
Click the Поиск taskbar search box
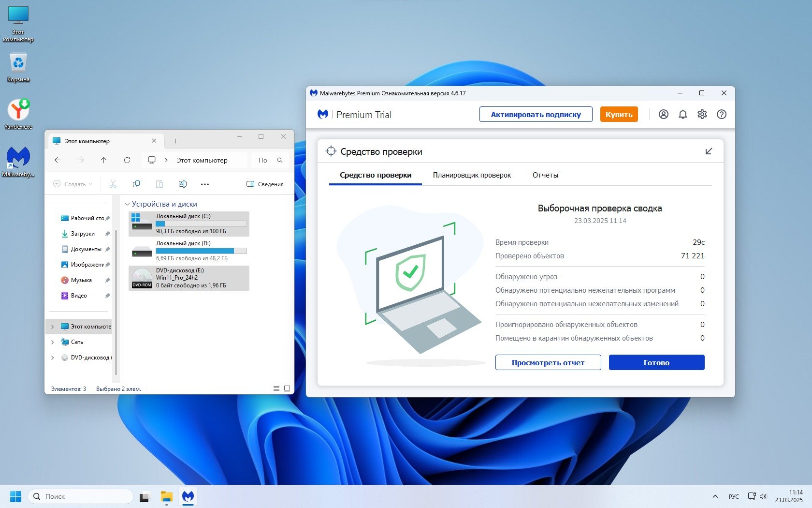pos(81,496)
